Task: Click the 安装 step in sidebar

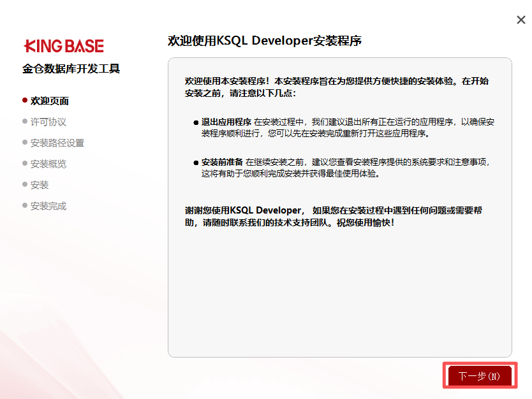Action: [x=39, y=185]
